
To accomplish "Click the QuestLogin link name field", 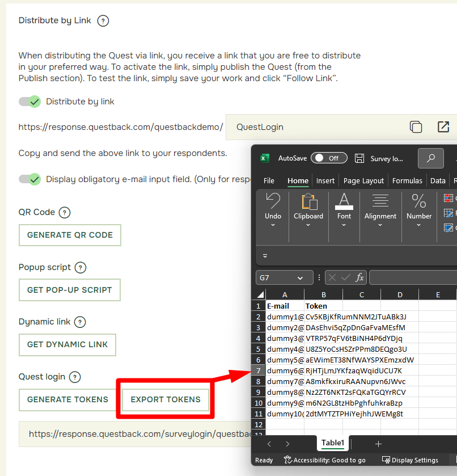I will (316, 127).
